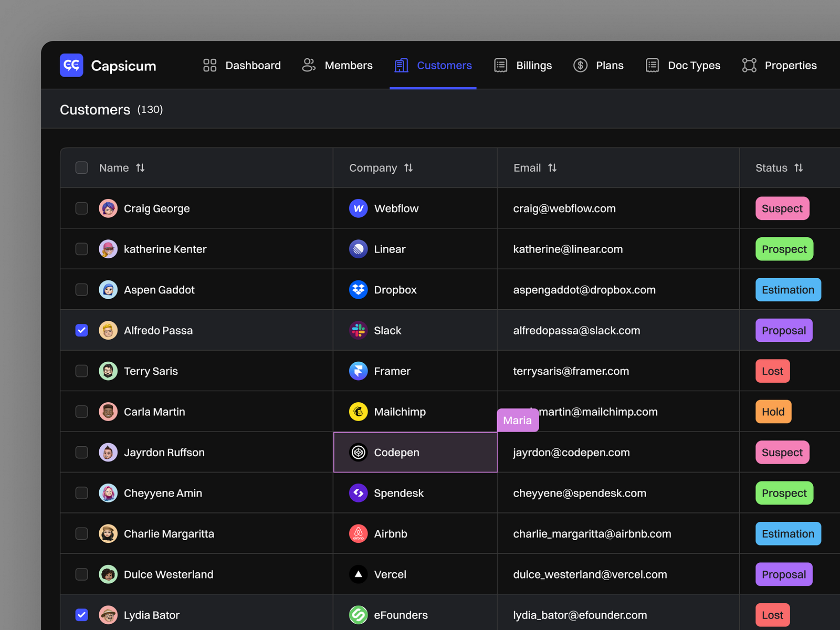
Task: Click the Framer company logo
Action: pos(359,371)
